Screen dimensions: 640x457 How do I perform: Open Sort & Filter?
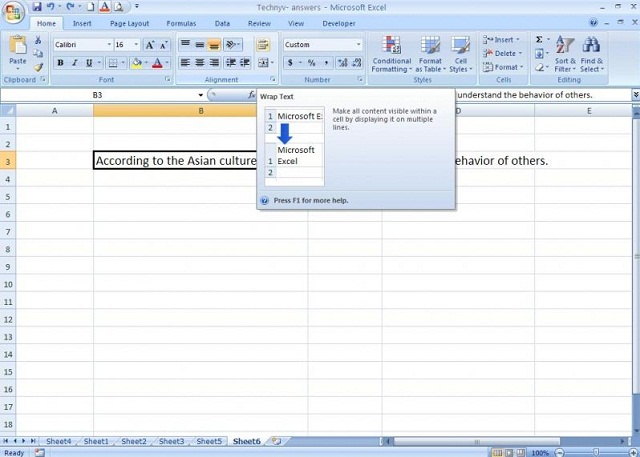tap(565, 54)
